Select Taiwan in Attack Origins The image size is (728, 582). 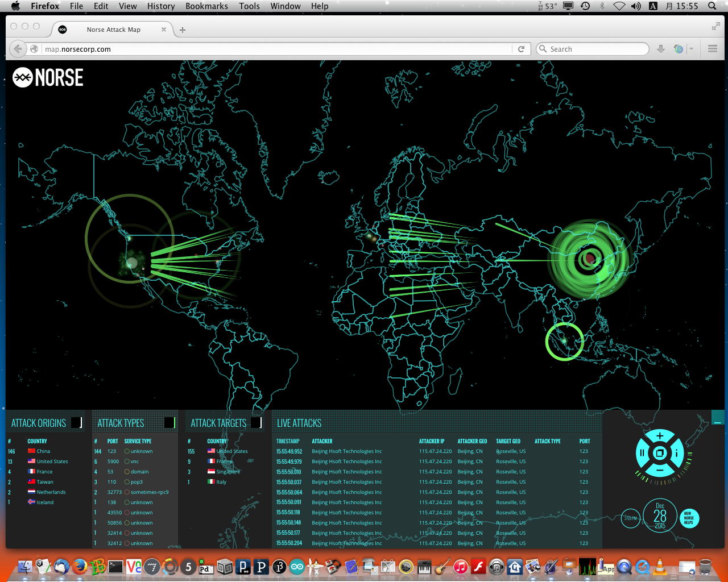[45, 482]
